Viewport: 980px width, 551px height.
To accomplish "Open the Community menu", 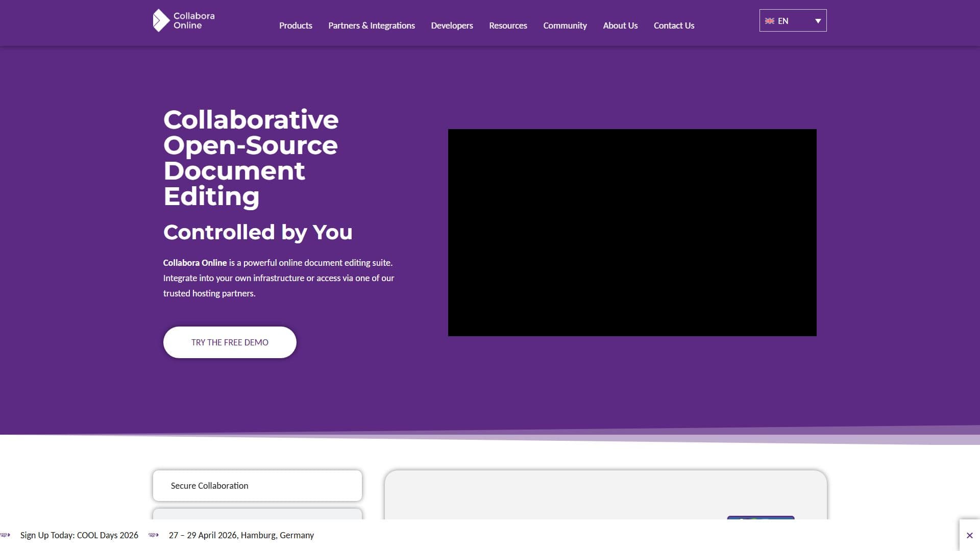I will (565, 26).
